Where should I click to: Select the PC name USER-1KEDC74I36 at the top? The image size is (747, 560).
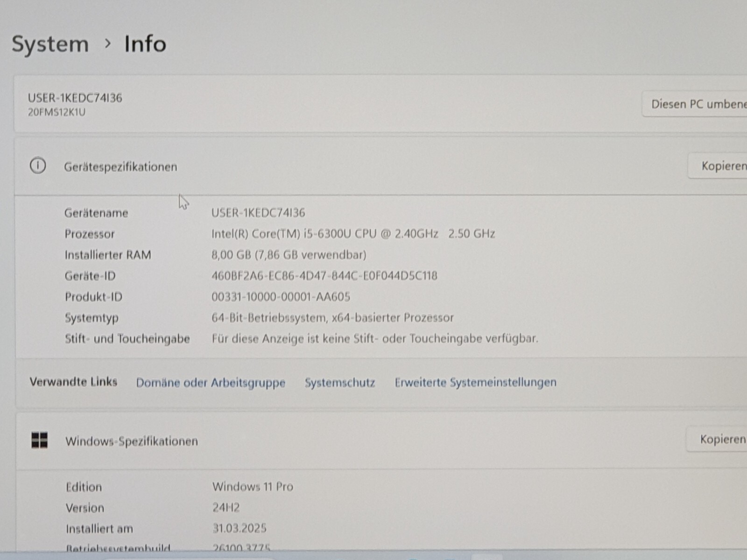(x=75, y=98)
